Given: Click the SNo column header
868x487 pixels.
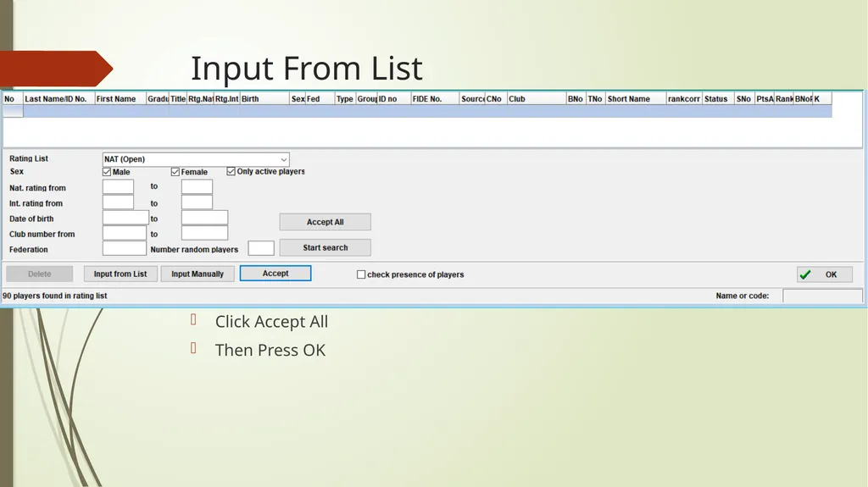Looking at the screenshot, I should (744, 99).
